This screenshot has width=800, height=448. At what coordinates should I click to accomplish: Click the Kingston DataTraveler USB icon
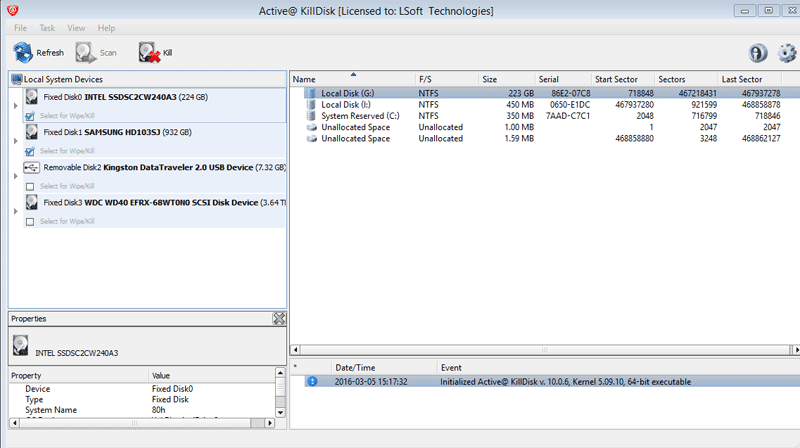pyautogui.click(x=32, y=167)
